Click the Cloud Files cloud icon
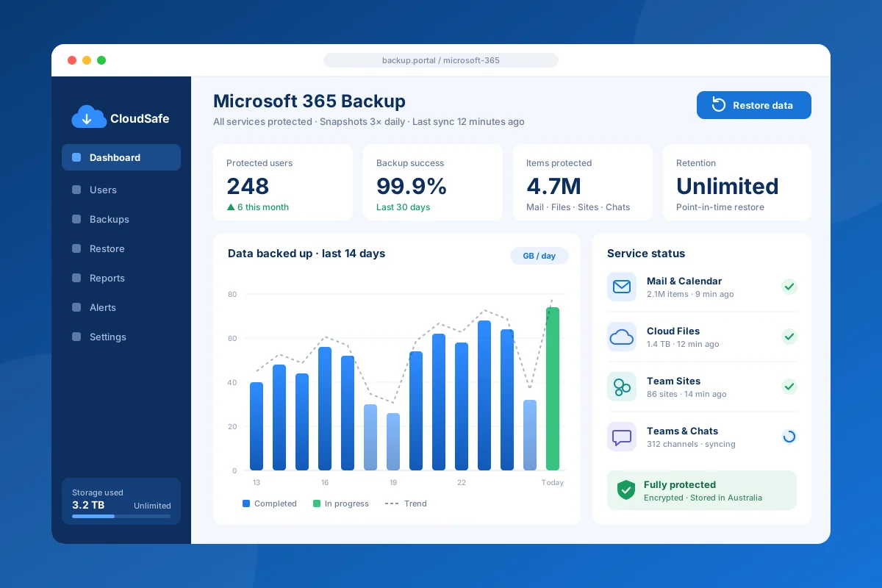The image size is (882, 588). [622, 337]
